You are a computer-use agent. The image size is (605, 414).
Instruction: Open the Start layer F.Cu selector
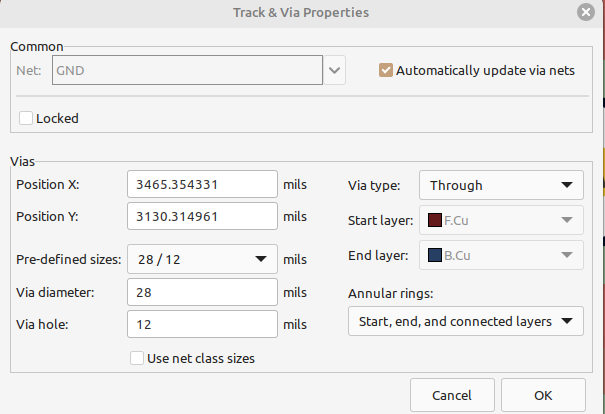click(500, 220)
